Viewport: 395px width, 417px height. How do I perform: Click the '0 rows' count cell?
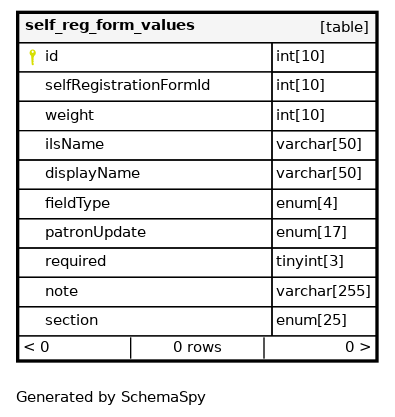[197, 348]
